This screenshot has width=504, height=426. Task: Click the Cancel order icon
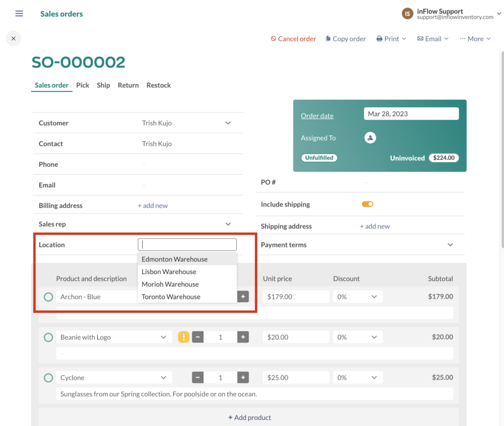coord(274,38)
